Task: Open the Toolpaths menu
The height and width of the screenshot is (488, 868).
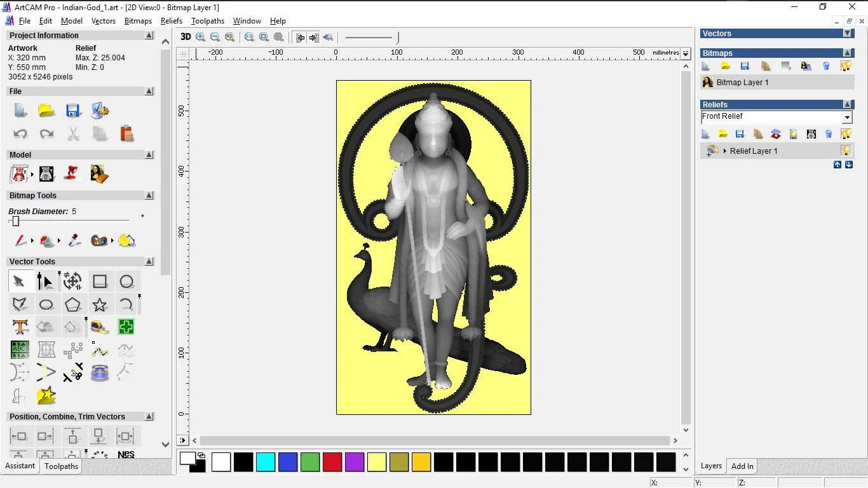Action: pyautogui.click(x=207, y=21)
